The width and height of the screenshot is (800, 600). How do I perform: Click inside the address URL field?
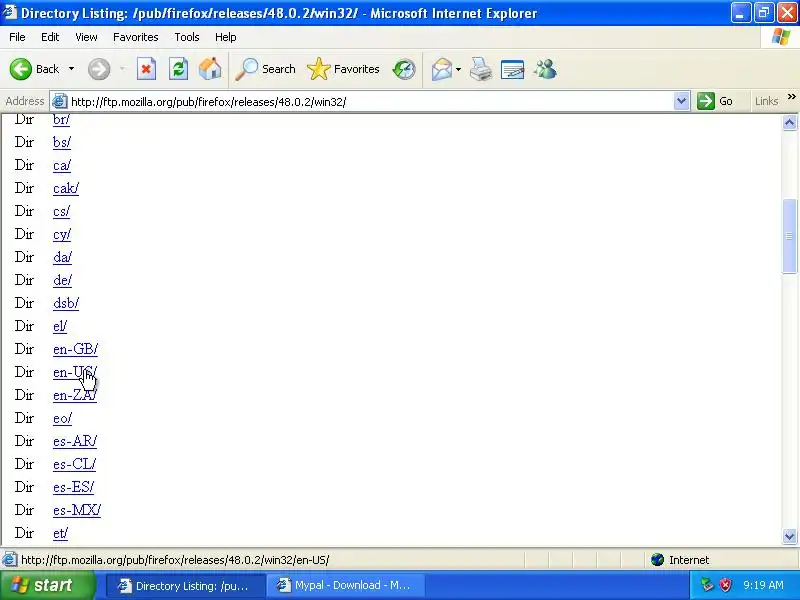click(370, 102)
